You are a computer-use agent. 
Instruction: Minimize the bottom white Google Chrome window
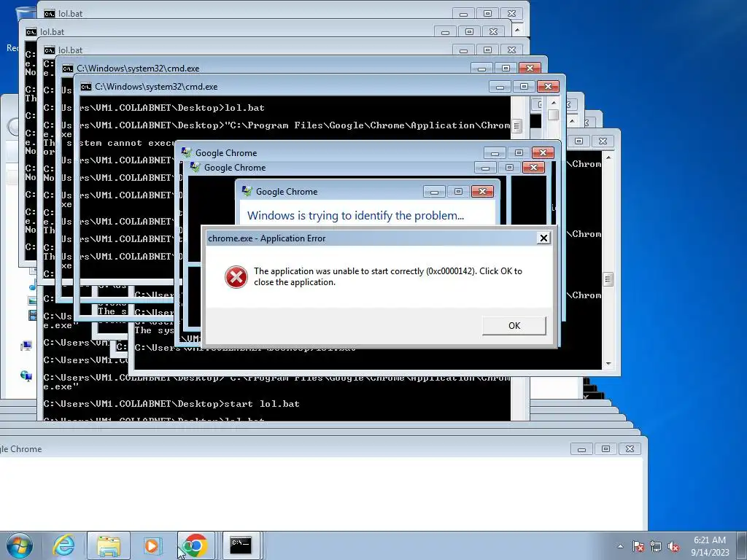pyautogui.click(x=581, y=449)
